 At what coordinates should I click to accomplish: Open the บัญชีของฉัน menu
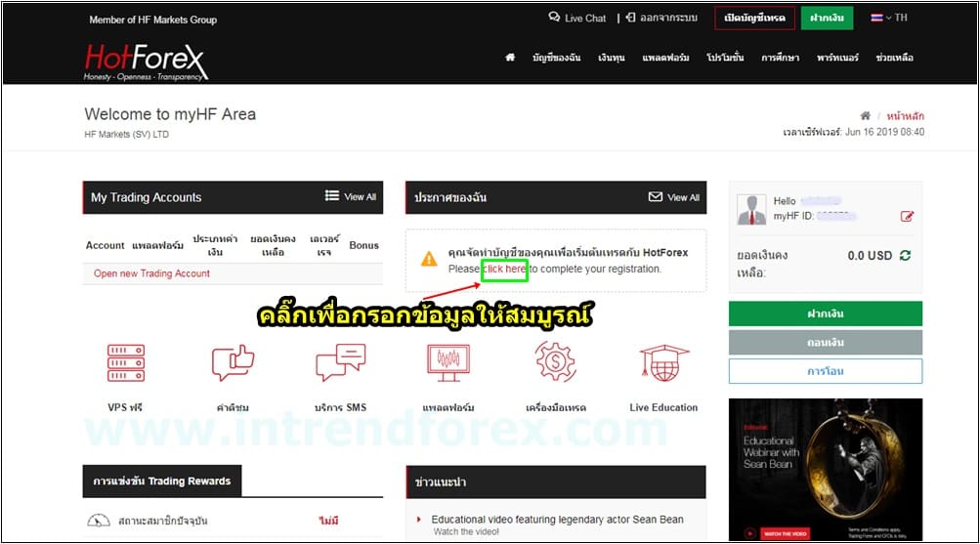[556, 58]
